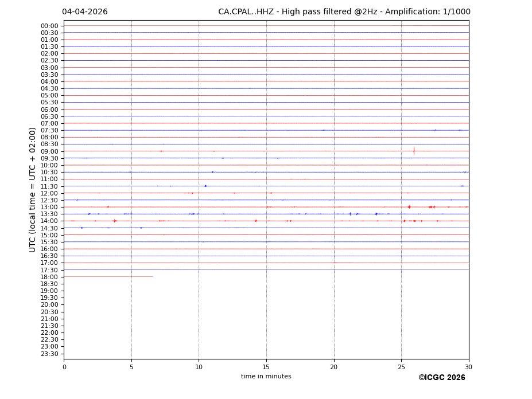Screen dimensions: 532x399
Task: Click the 25 tick on the minutes axis
Action: tap(401, 367)
